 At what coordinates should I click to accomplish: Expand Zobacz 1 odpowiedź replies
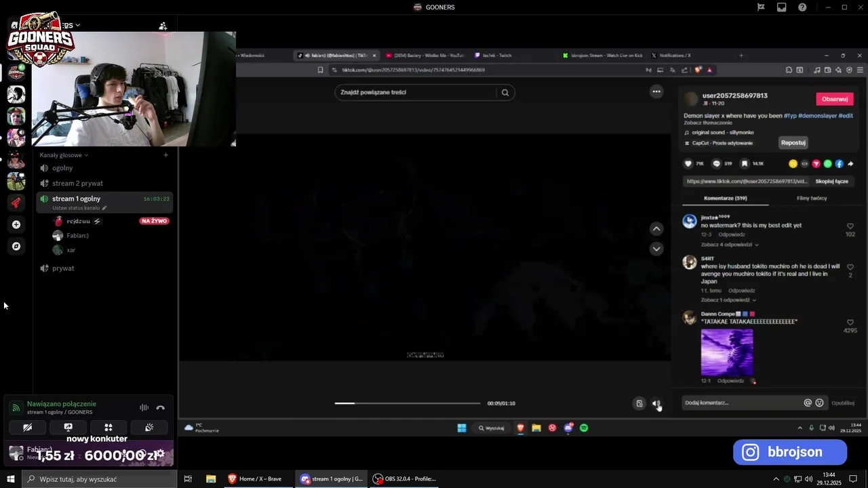point(728,300)
